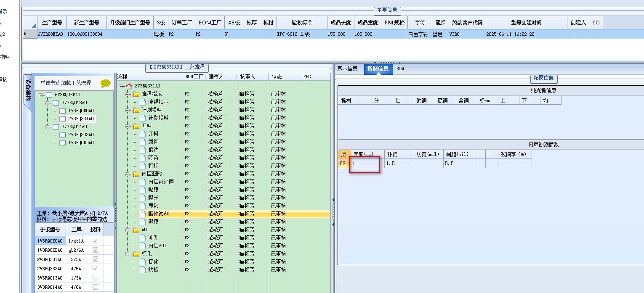Click the folder icon of the 内层图形 group
This screenshot has width=644, height=293.
pyautogui.click(x=136, y=174)
